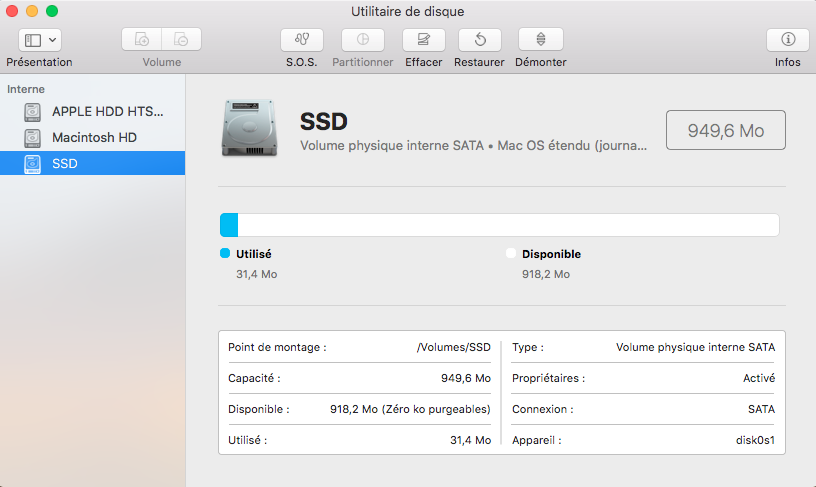Image resolution: width=816 pixels, height=487 pixels.
Task: Click the S.O.S. toolbar label
Action: pyautogui.click(x=301, y=62)
